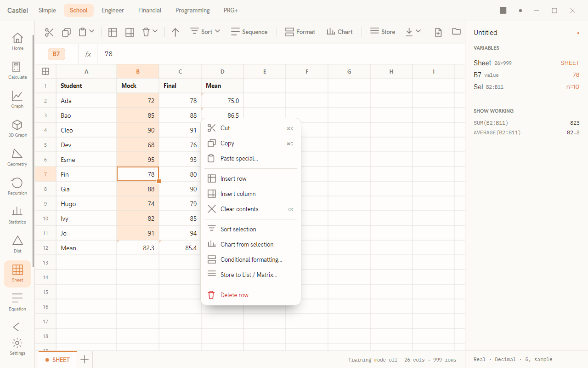588x368 pixels.
Task: Choose Sort selection from context menu
Action: [x=251, y=230]
